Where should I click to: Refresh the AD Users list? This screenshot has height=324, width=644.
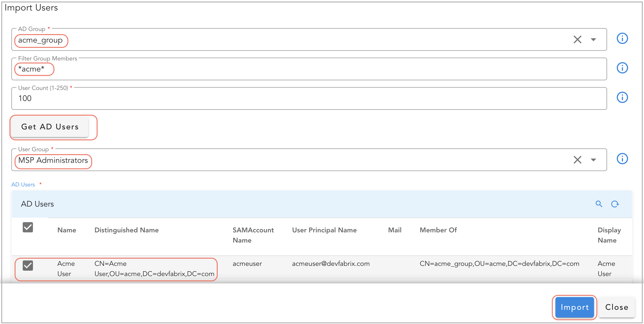coord(615,204)
